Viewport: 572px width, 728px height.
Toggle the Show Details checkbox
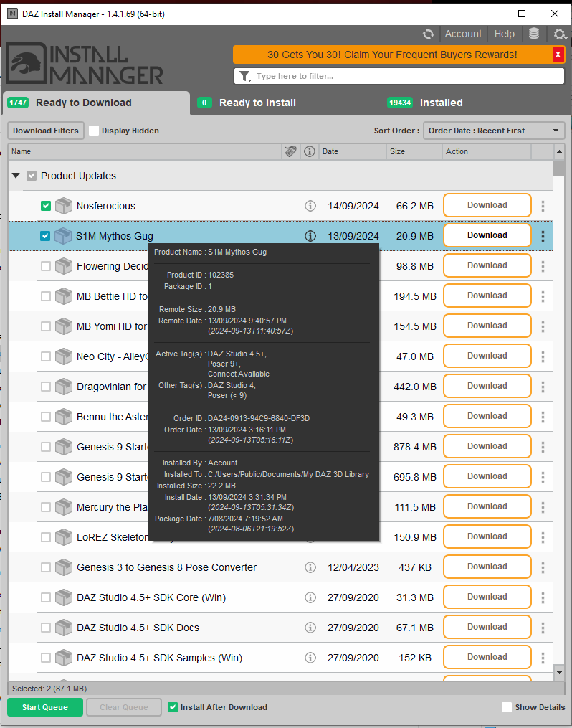(x=507, y=707)
